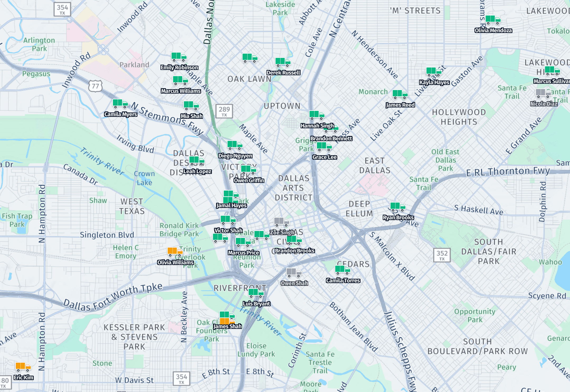Click the Brandon Bennett name label
570x392 pixels.
tap(331, 139)
